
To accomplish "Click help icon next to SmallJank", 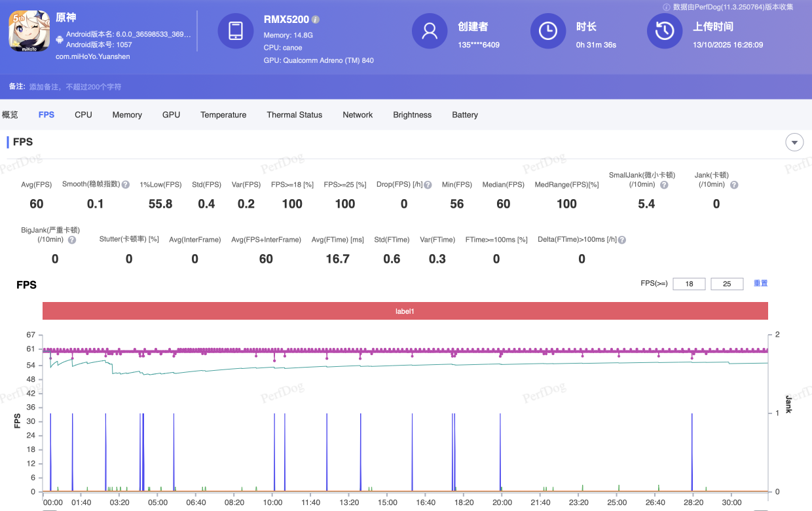I will [x=664, y=185].
